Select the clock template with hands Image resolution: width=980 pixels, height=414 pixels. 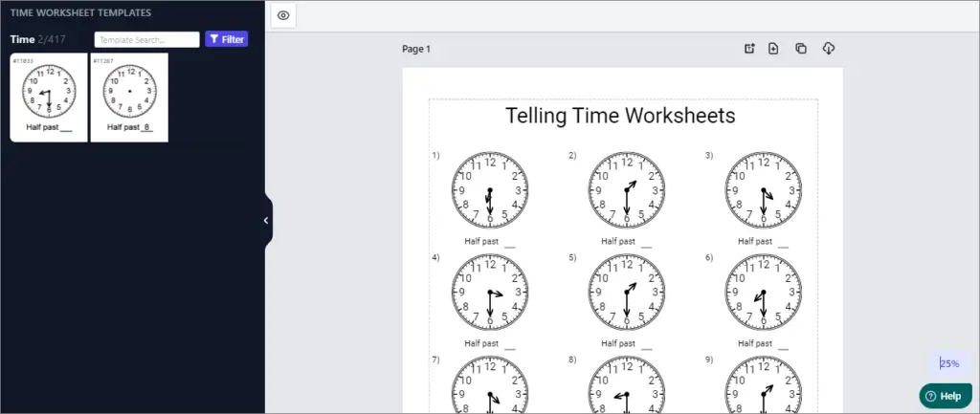(x=49, y=98)
